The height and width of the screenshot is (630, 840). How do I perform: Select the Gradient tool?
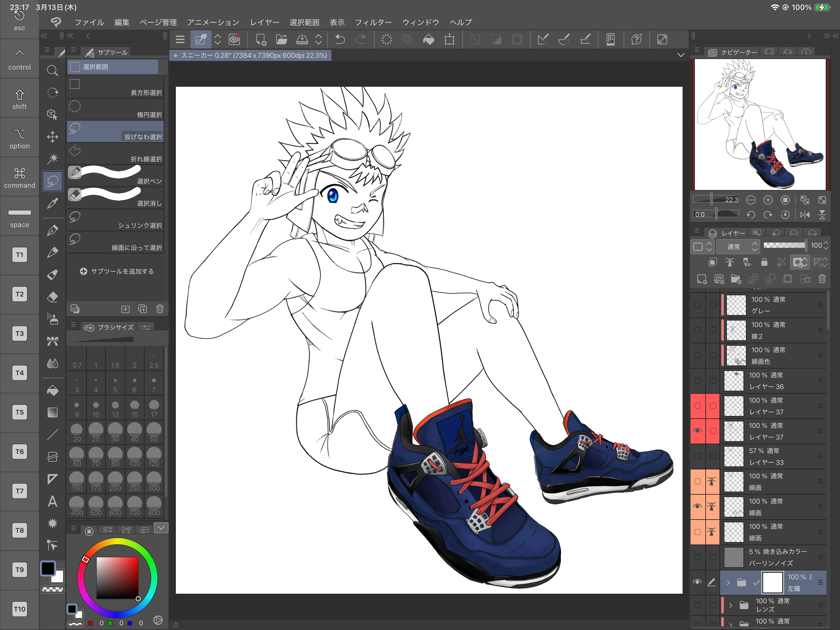pos(52,412)
